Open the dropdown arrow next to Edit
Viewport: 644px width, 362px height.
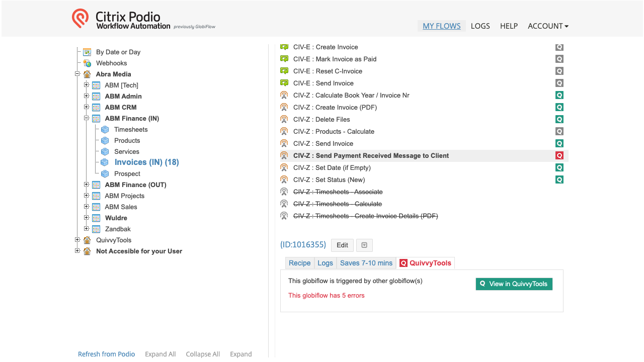pos(364,245)
